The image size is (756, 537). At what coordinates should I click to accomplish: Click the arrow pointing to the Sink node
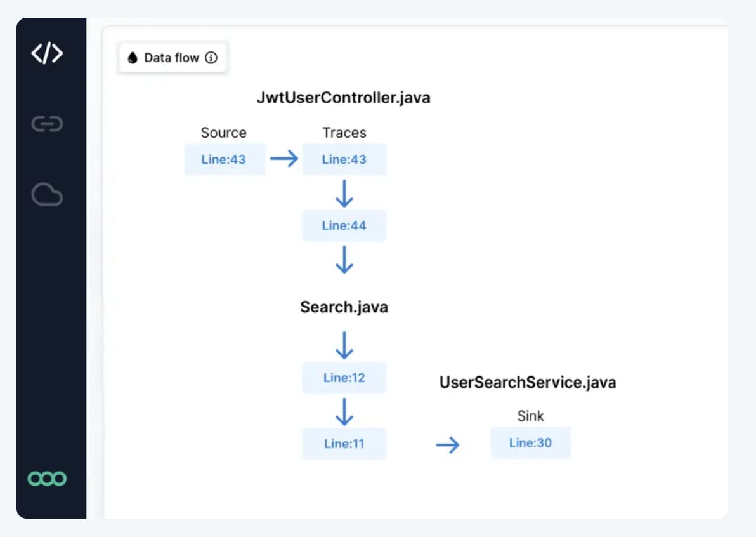[448, 445]
